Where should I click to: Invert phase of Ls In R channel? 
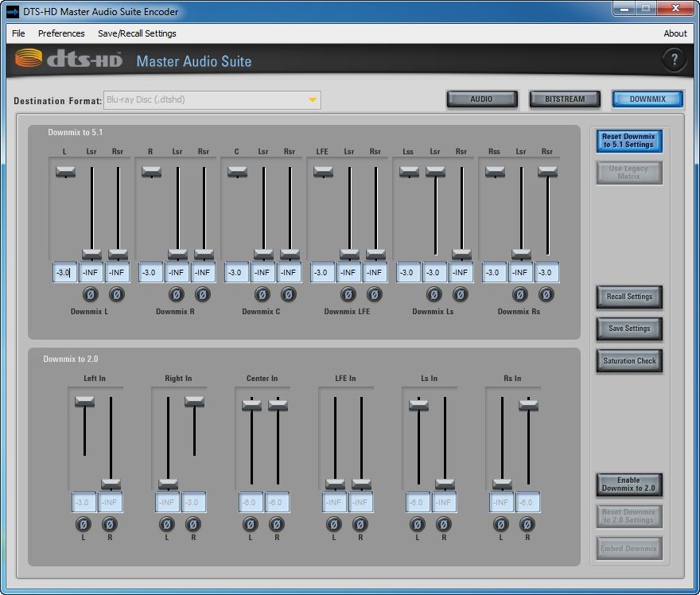(444, 524)
